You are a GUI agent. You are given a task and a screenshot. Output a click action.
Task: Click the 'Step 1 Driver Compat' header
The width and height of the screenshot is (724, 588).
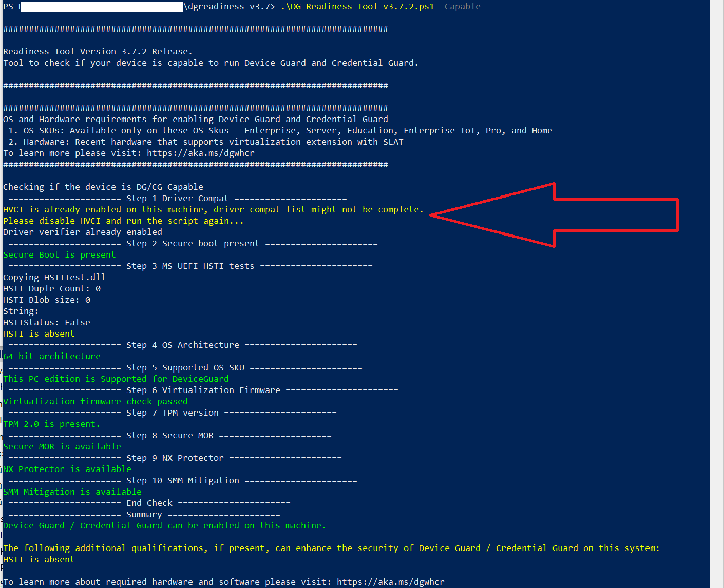coord(178,198)
